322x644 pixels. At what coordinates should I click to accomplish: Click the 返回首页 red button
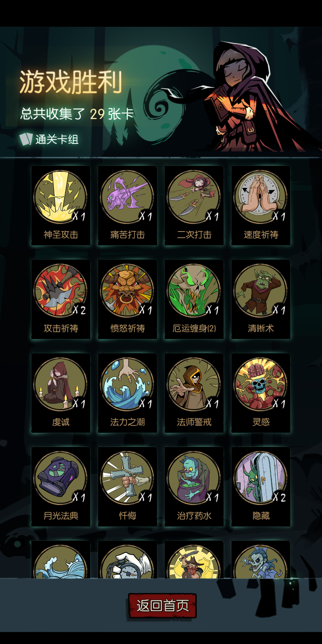coord(162,606)
